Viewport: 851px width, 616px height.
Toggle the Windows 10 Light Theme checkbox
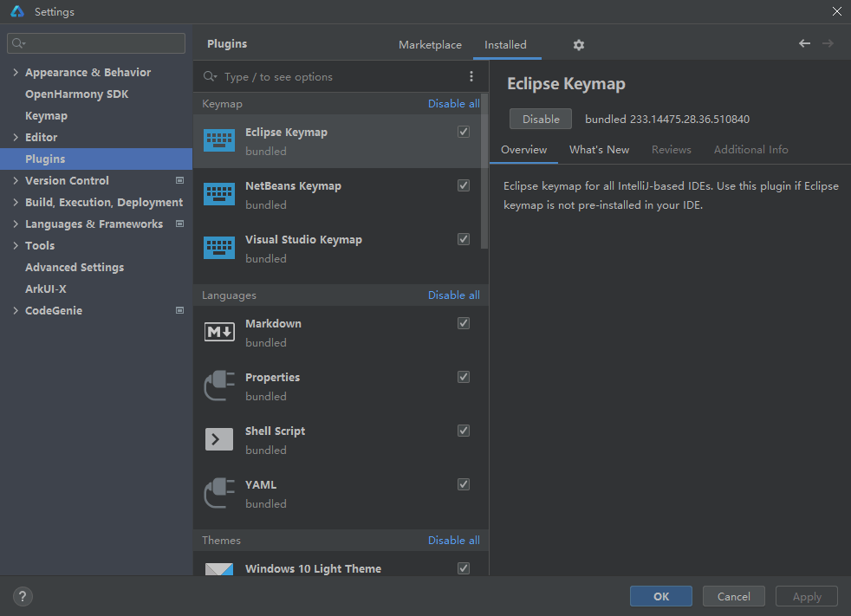(x=464, y=568)
